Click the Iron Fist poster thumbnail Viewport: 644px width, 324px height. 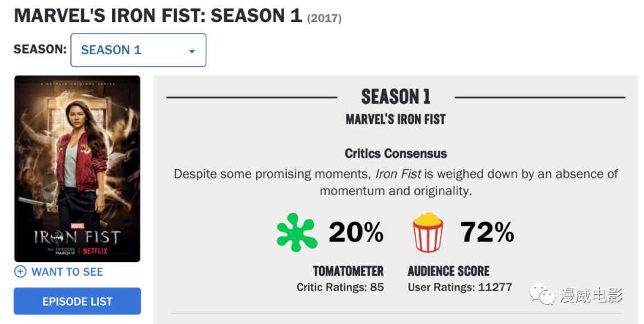click(78, 169)
